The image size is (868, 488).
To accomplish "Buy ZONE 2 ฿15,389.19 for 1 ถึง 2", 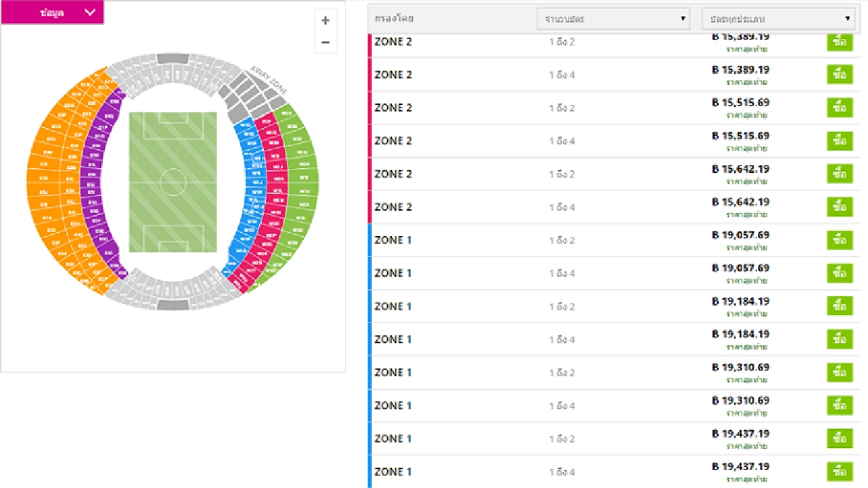I will tap(839, 43).
